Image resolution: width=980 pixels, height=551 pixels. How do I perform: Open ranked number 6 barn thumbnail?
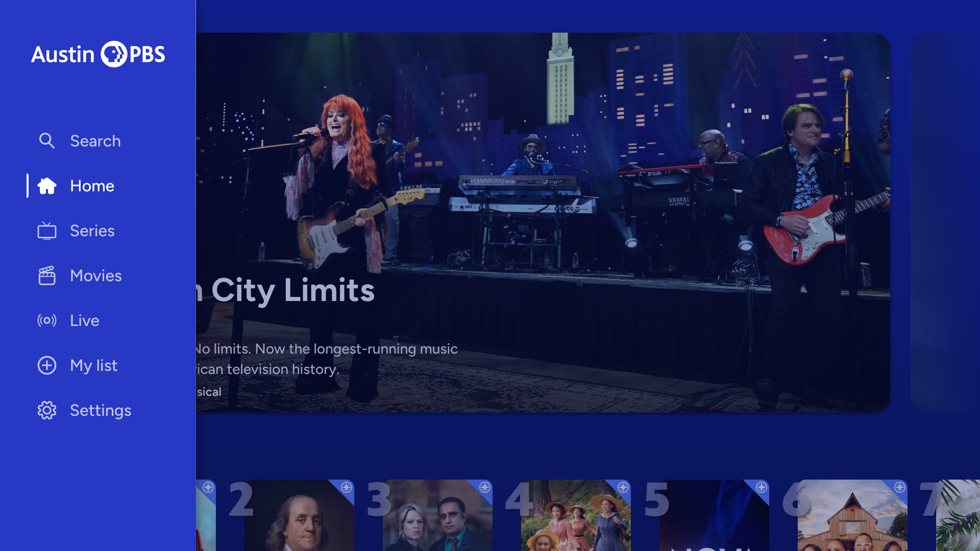click(852, 515)
